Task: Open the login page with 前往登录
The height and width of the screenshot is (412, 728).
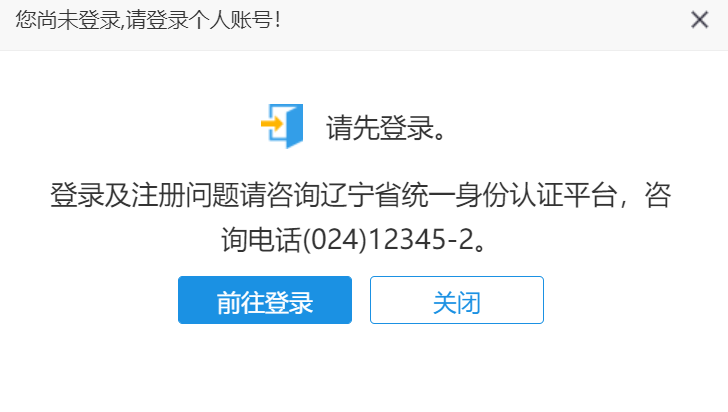Action: tap(265, 300)
